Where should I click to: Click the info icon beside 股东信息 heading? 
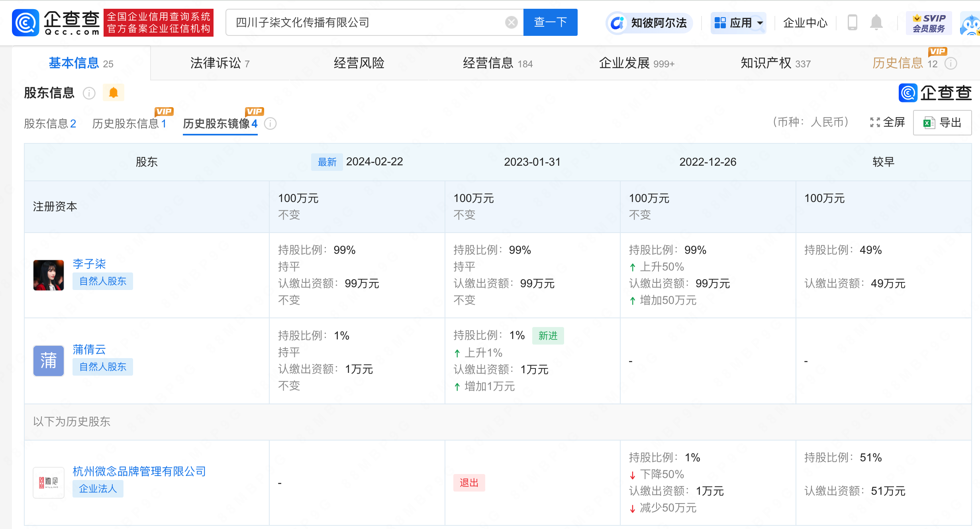click(x=89, y=93)
